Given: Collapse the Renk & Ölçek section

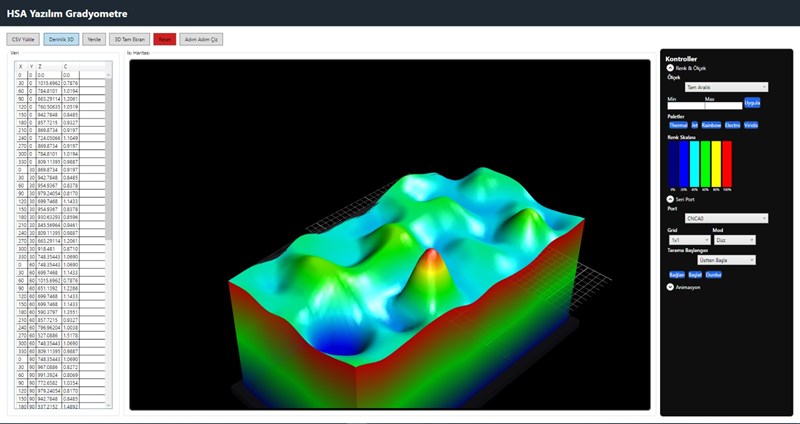Looking at the screenshot, I should tap(670, 67).
